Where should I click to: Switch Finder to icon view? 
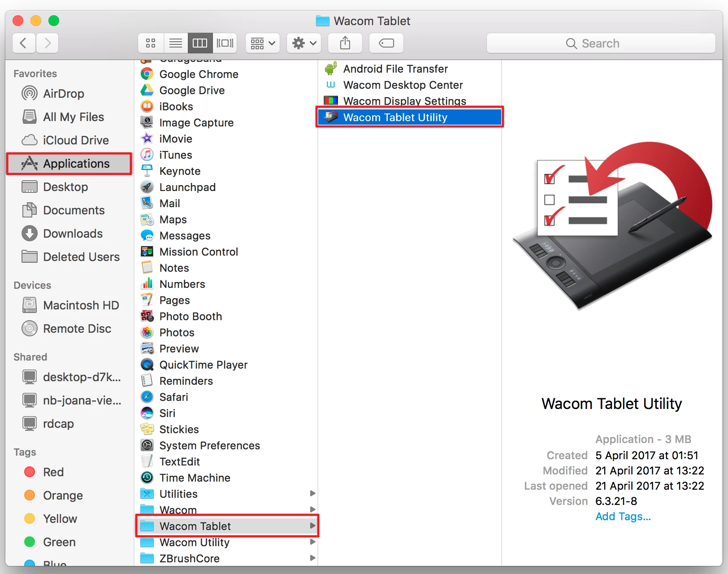click(x=151, y=43)
